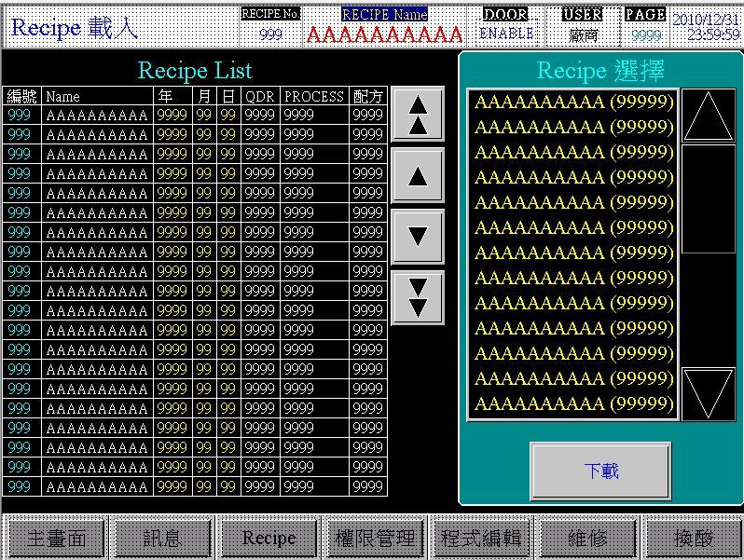744x560 pixels.
Task: Click the PROCESS column header
Action: pos(314,96)
